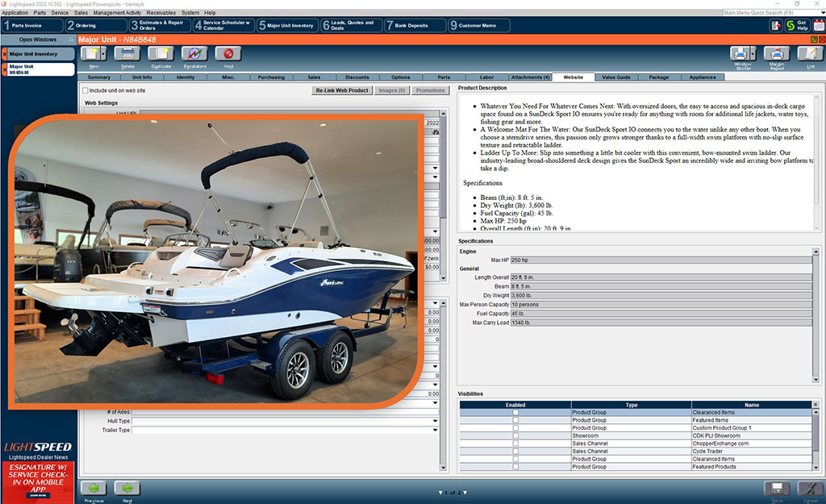Image resolution: width=826 pixels, height=504 pixels.
Task: Click the green pop-out icon in orange bar
Action: click(x=814, y=40)
